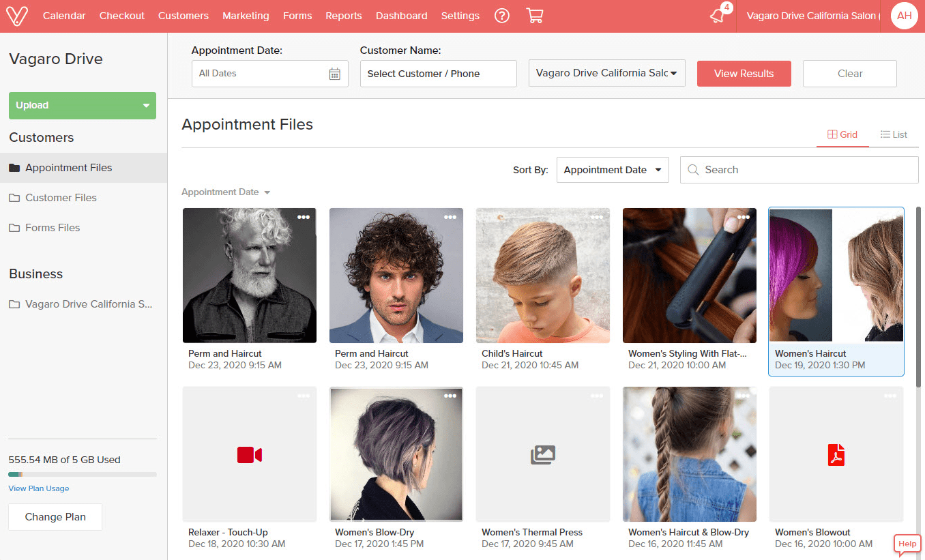
Task: Open the shopping cart icon
Action: 535,16
